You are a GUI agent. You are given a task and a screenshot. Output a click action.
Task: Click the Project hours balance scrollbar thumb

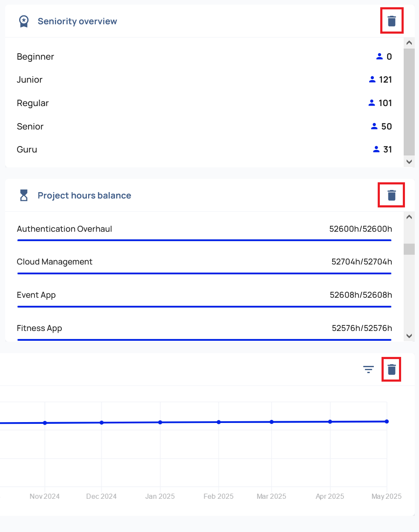coord(409,249)
